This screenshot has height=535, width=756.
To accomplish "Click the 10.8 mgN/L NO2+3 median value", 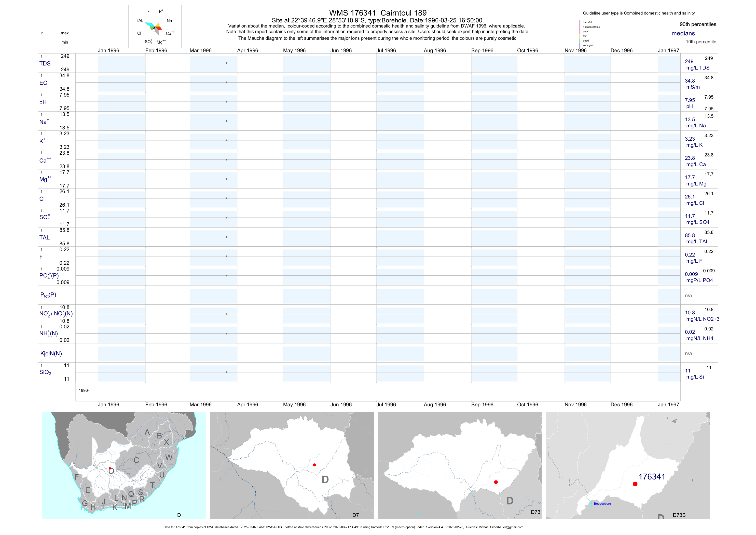I will point(690,313).
